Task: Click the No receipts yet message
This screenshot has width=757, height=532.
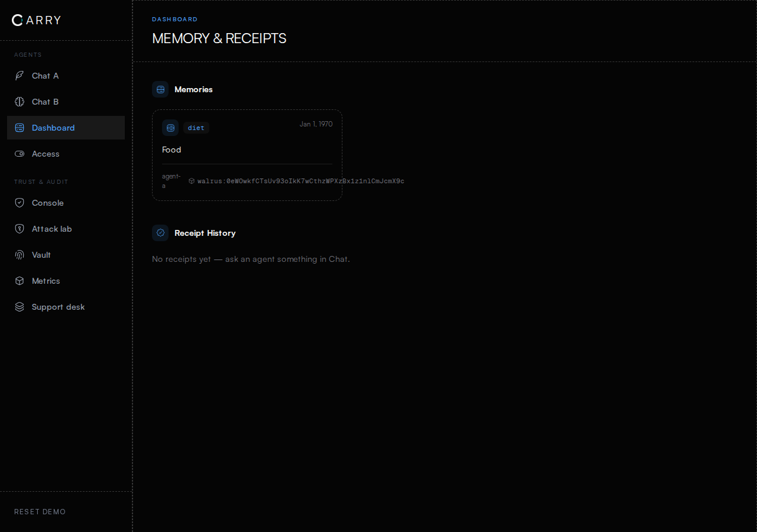Action: coord(251,259)
